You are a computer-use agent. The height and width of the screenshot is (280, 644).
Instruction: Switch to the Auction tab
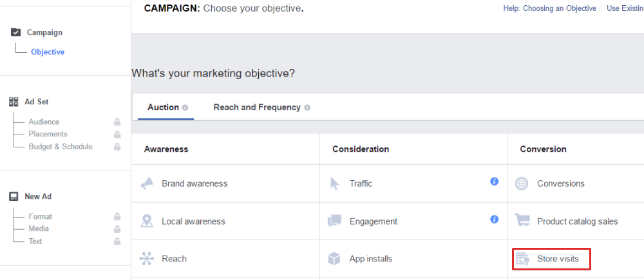coord(163,107)
